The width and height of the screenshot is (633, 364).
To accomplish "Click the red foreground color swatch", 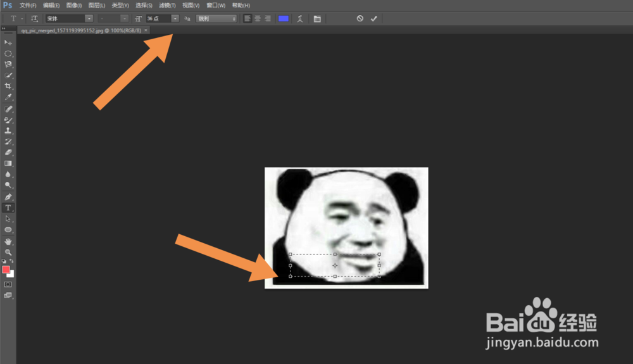I will [6, 270].
